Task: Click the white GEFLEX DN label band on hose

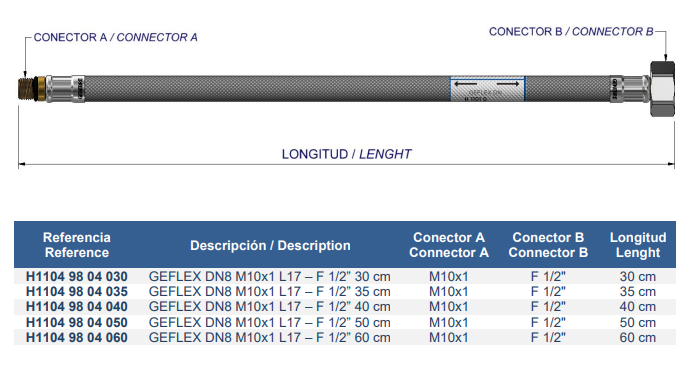Action: pyautogui.click(x=487, y=89)
